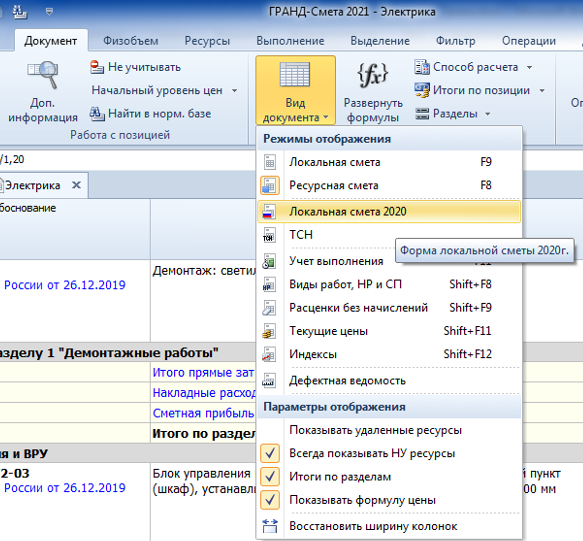Image resolution: width=583 pixels, height=541 pixels.
Task: Choose Локальная смета display mode
Action: click(389, 162)
